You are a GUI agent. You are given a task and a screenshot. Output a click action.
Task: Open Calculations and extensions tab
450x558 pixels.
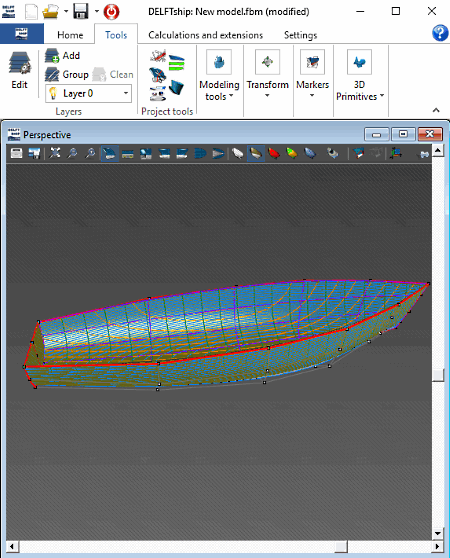[206, 35]
